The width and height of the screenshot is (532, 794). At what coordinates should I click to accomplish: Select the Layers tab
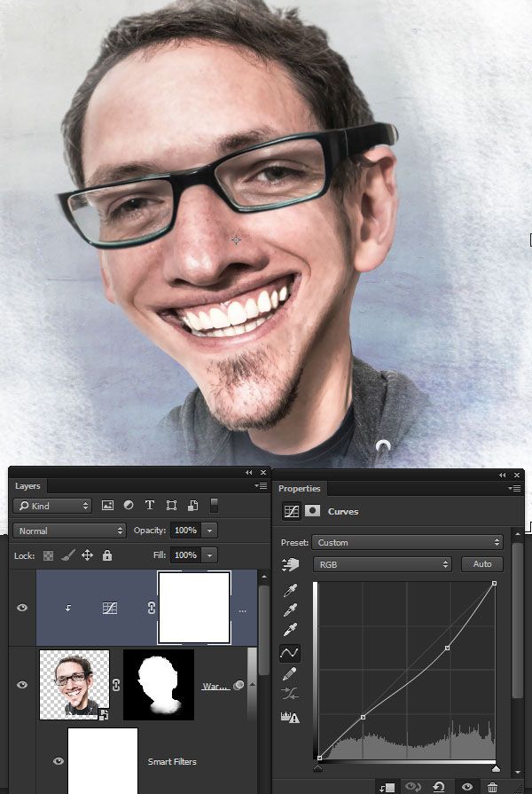pos(27,485)
